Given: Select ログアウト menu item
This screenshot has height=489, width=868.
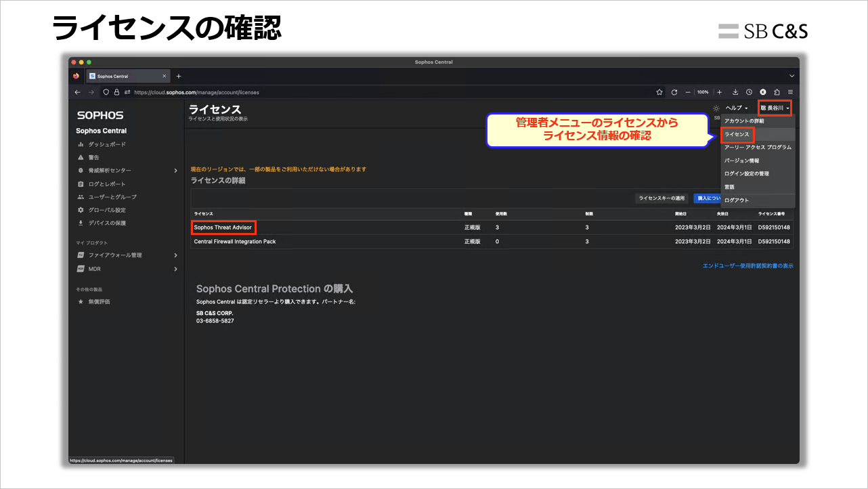Looking at the screenshot, I should 758,200.
